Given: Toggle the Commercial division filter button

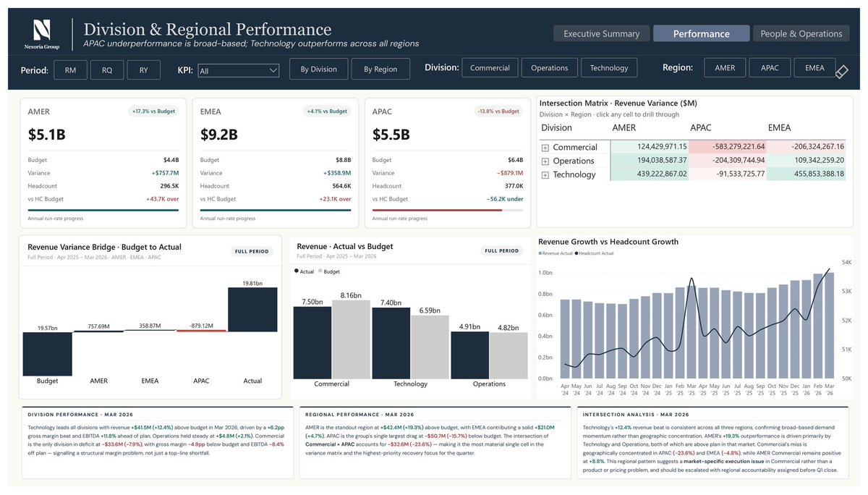Looking at the screenshot, I should pyautogui.click(x=490, y=68).
